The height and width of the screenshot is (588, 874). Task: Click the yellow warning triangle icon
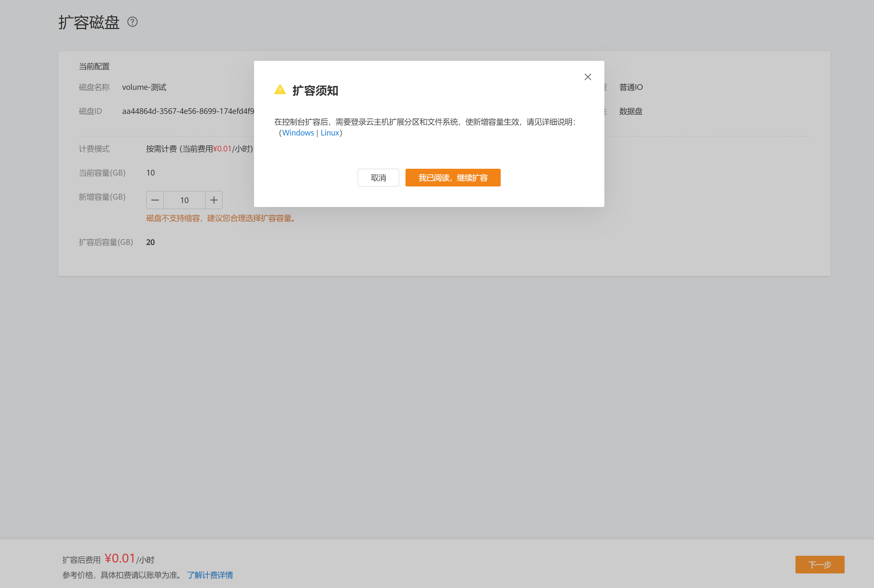(x=280, y=90)
